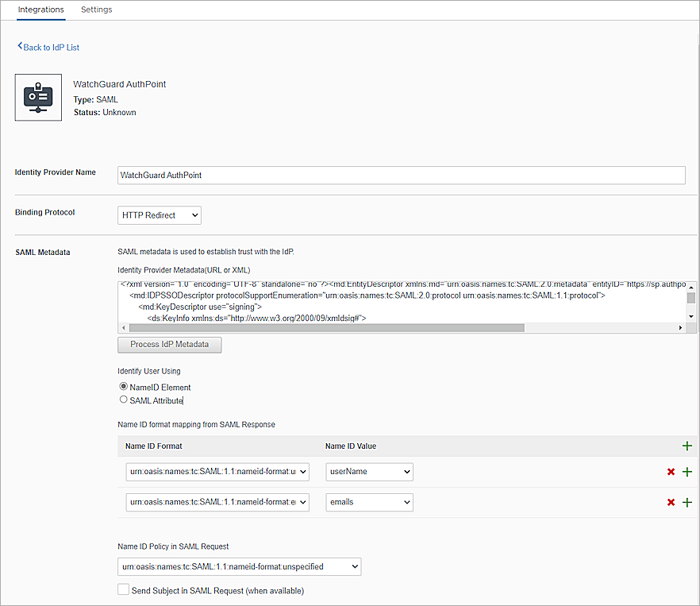Add a row below emails mapping with plus icon
The image size is (700, 606).
tap(687, 502)
